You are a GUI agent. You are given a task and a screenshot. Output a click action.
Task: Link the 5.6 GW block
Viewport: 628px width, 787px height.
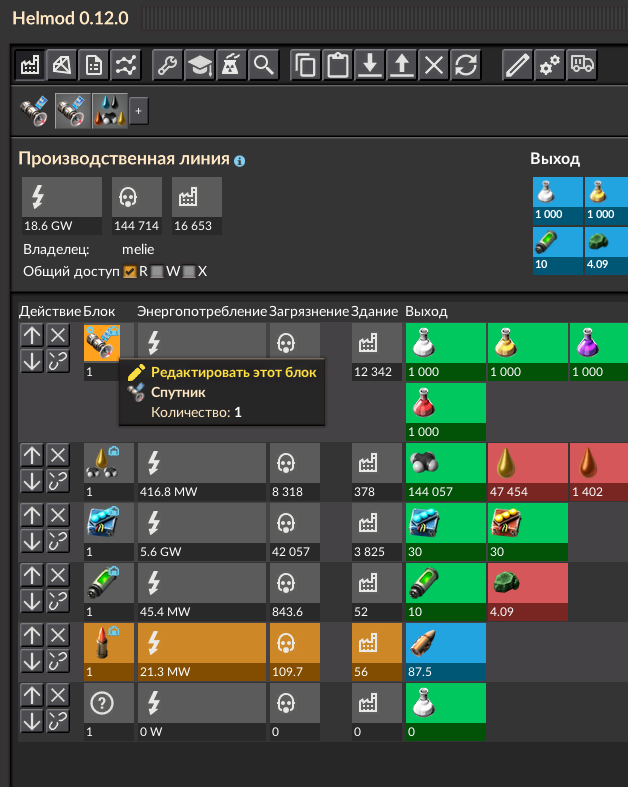click(x=58, y=541)
